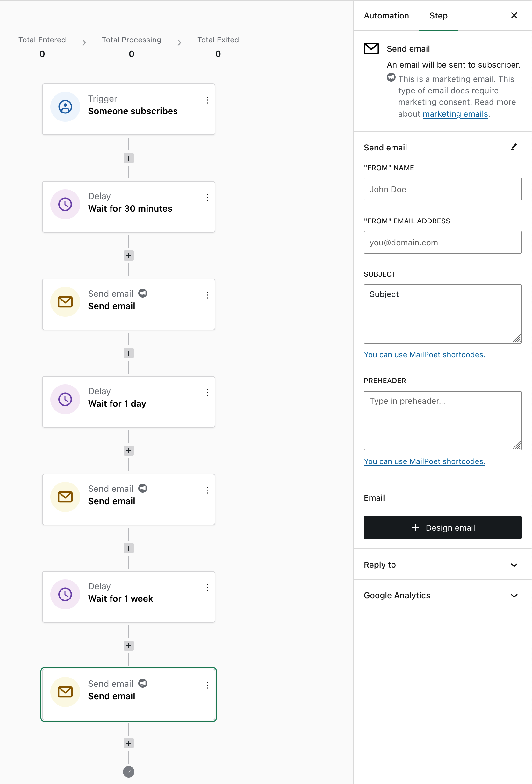The image size is (532, 784).
Task: Open more options on Trigger step
Action: point(208,100)
